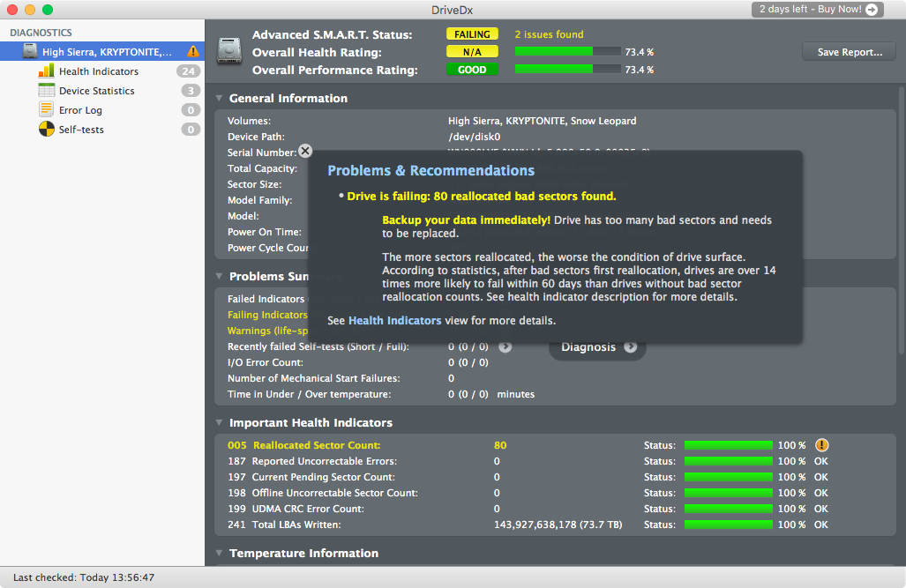Image resolution: width=906 pixels, height=588 pixels.
Task: Click the warning triangle on the drive row
Action: [193, 51]
